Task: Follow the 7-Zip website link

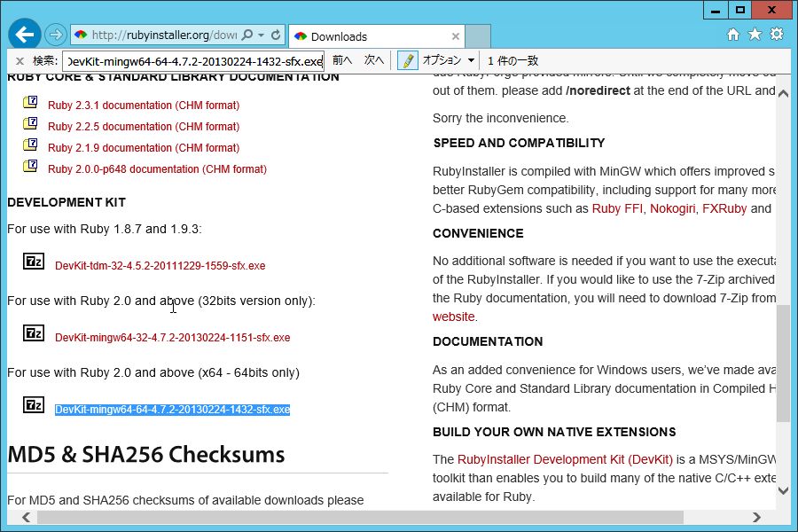Action: pyautogui.click(x=453, y=317)
